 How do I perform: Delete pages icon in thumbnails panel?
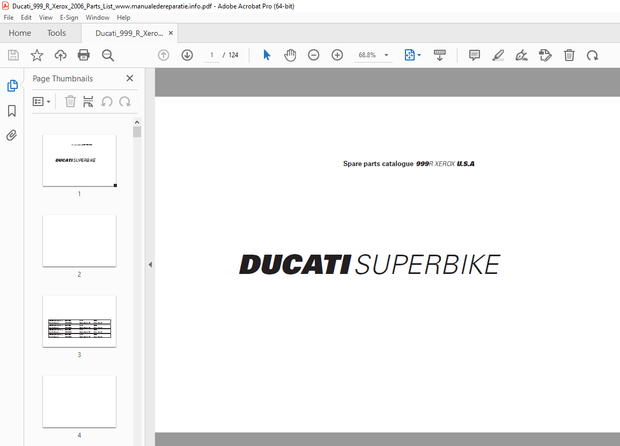tap(70, 102)
